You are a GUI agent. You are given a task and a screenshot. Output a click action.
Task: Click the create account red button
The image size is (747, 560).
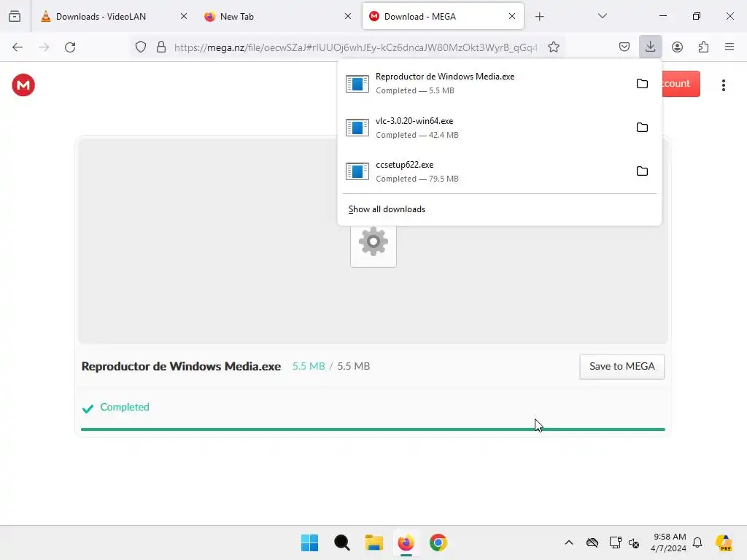[681, 84]
